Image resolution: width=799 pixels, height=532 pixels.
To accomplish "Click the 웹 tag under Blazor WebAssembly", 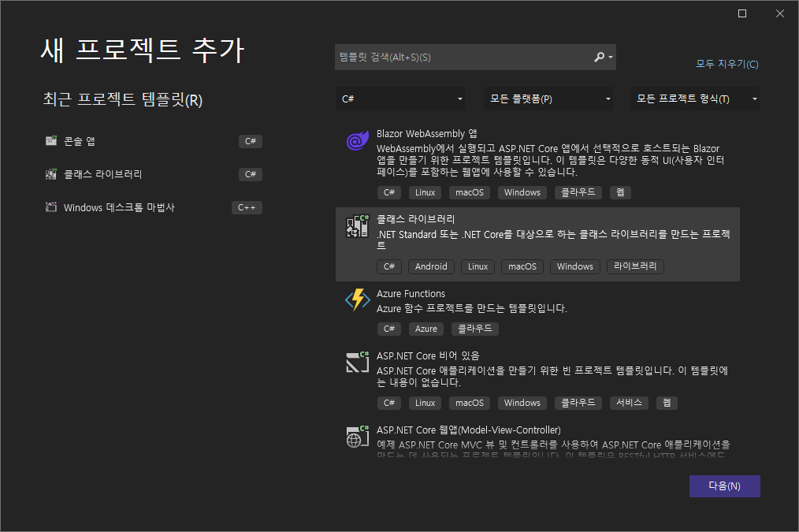I will [620, 192].
